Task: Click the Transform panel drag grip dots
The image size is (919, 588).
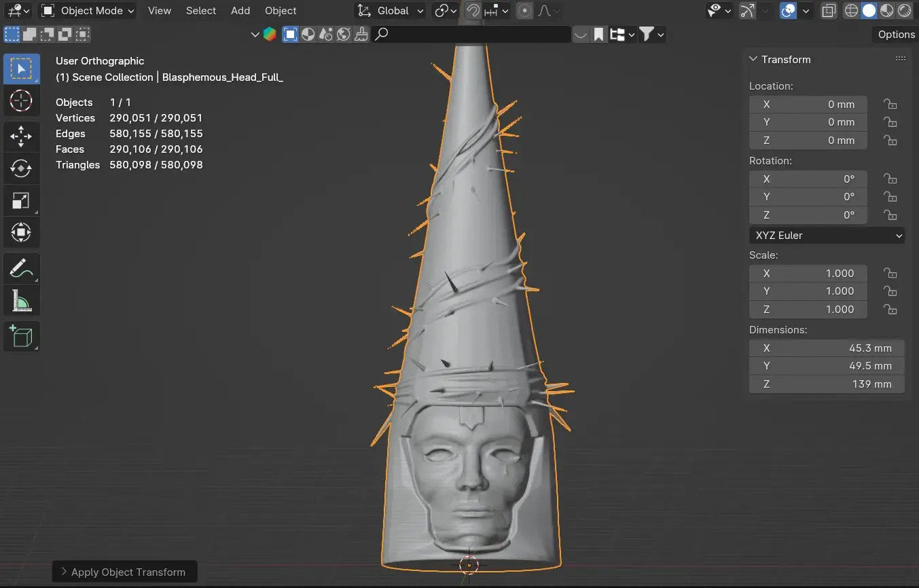Action: tap(901, 59)
